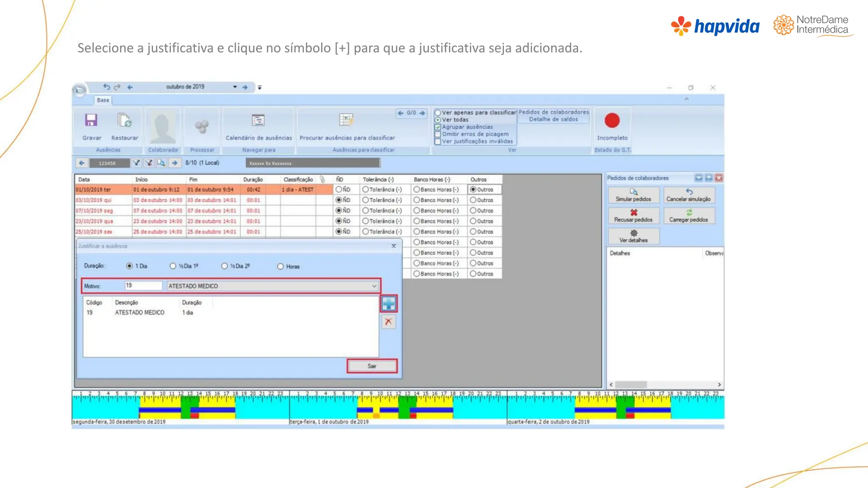The height and width of the screenshot is (488, 868).
Task: Toggle Ver justificações inválidas checkbox
Action: [438, 141]
